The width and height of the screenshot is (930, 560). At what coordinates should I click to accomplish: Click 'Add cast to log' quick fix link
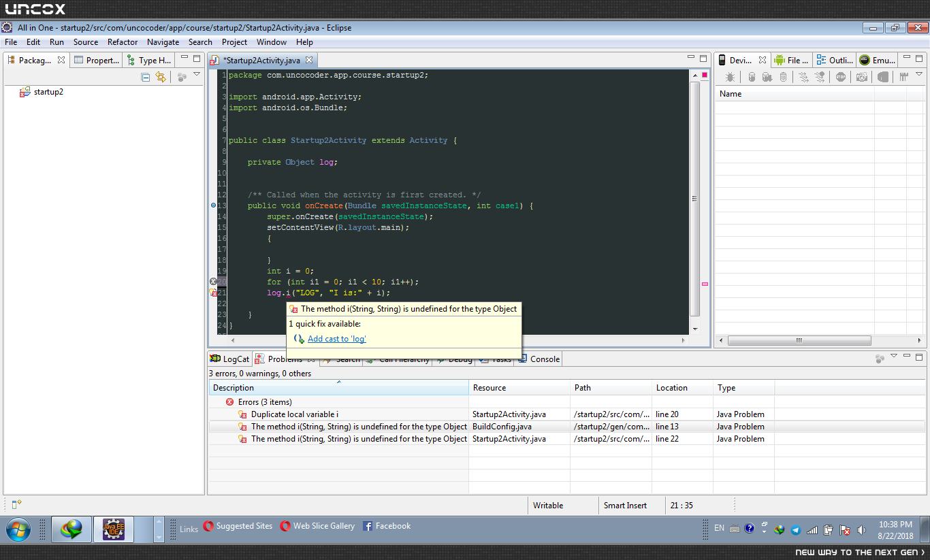[x=337, y=339]
